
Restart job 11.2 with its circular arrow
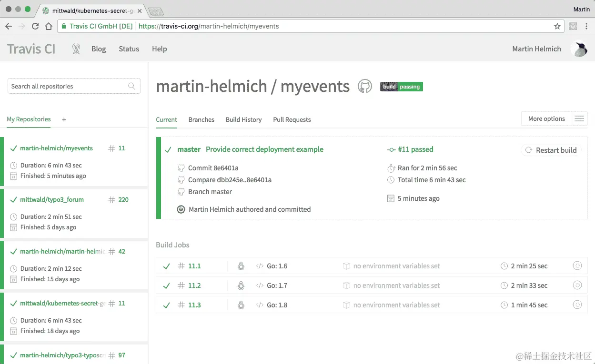[x=577, y=285]
